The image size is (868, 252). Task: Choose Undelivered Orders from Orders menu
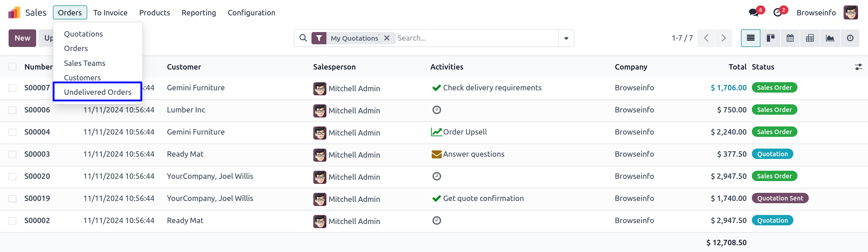(98, 92)
